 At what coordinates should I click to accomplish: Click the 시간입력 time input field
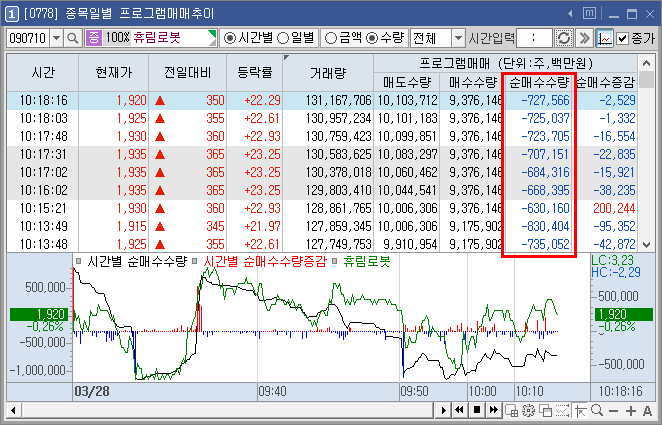tap(534, 38)
